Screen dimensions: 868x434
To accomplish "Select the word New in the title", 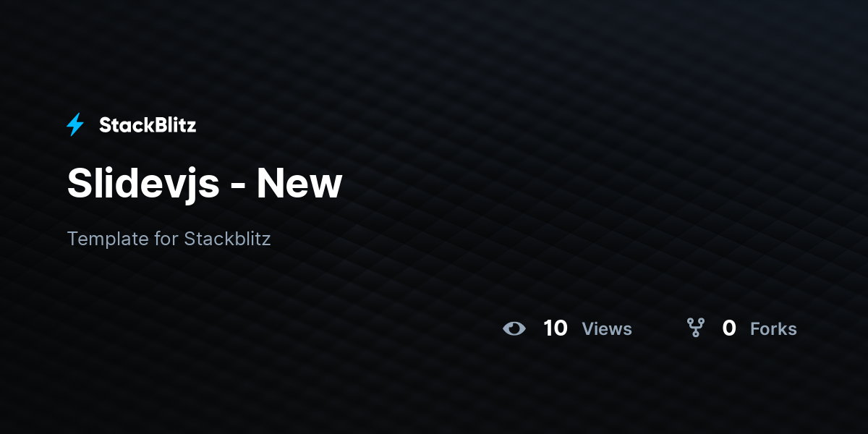I will [x=299, y=183].
